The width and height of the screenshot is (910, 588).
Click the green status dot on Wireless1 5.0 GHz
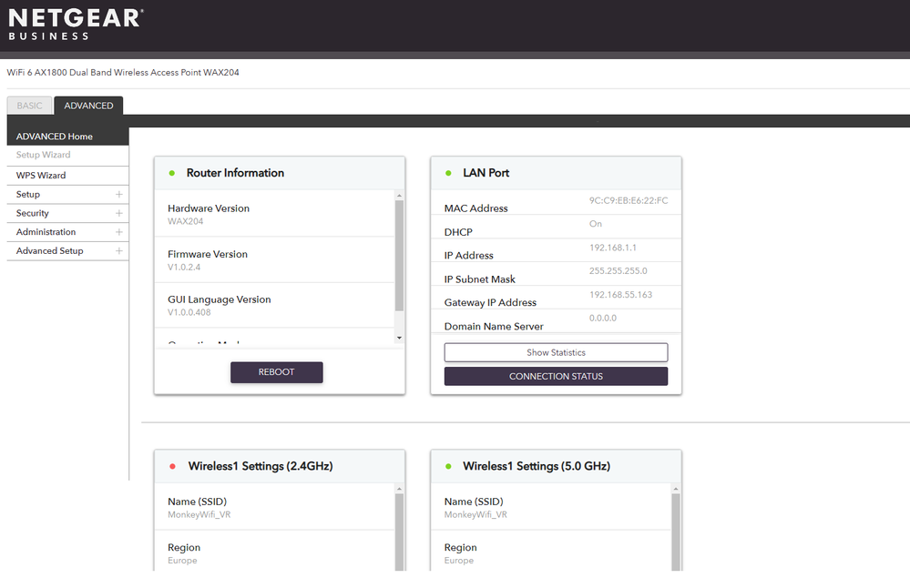[x=448, y=466]
